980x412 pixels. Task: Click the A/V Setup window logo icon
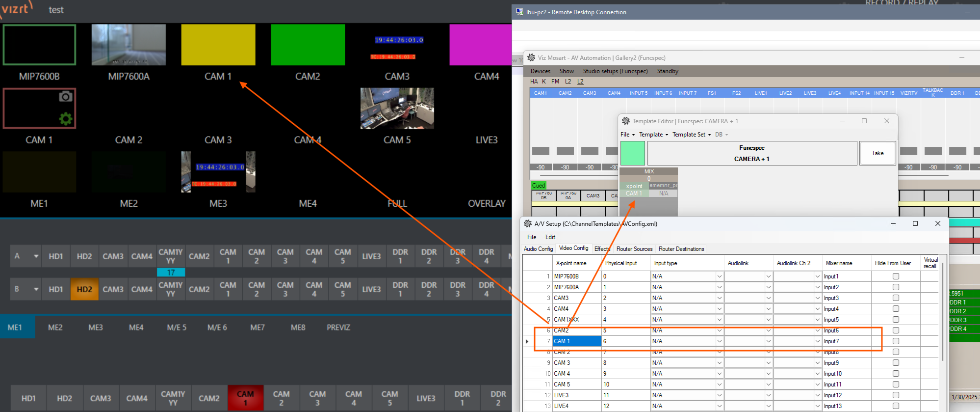(x=528, y=223)
